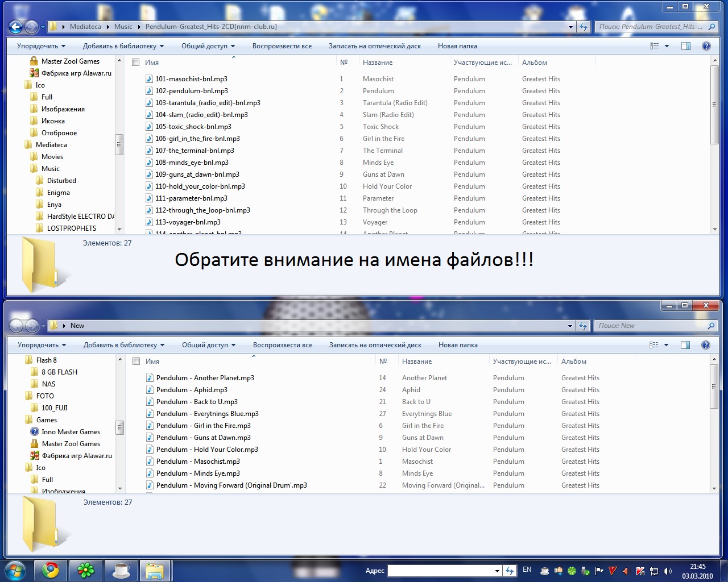The image size is (728, 582).
Task: Toggle preview pane in top Explorer window
Action: pos(686,46)
